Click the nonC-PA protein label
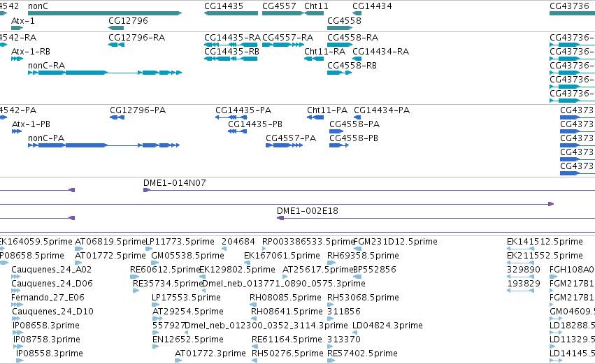The height and width of the screenshot is (364, 595). coord(46,138)
